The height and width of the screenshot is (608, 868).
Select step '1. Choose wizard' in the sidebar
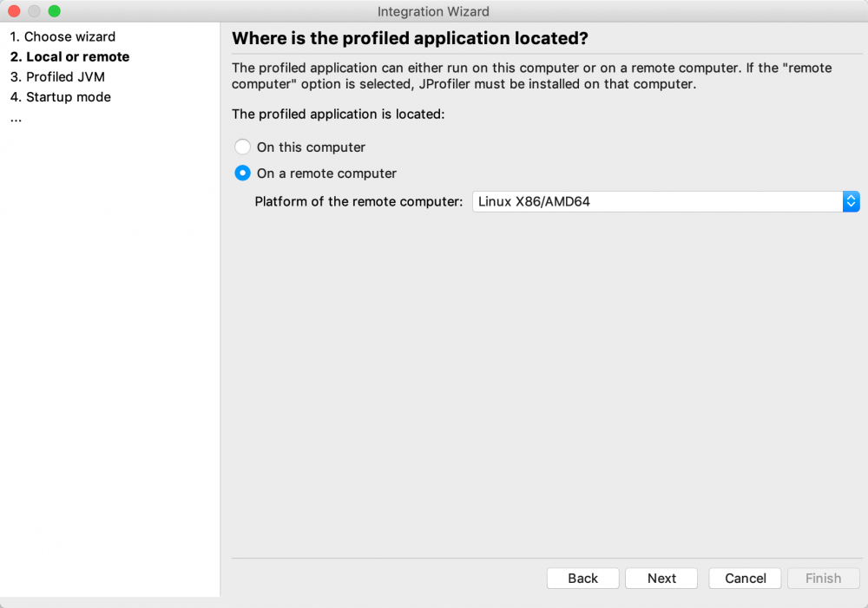click(62, 36)
